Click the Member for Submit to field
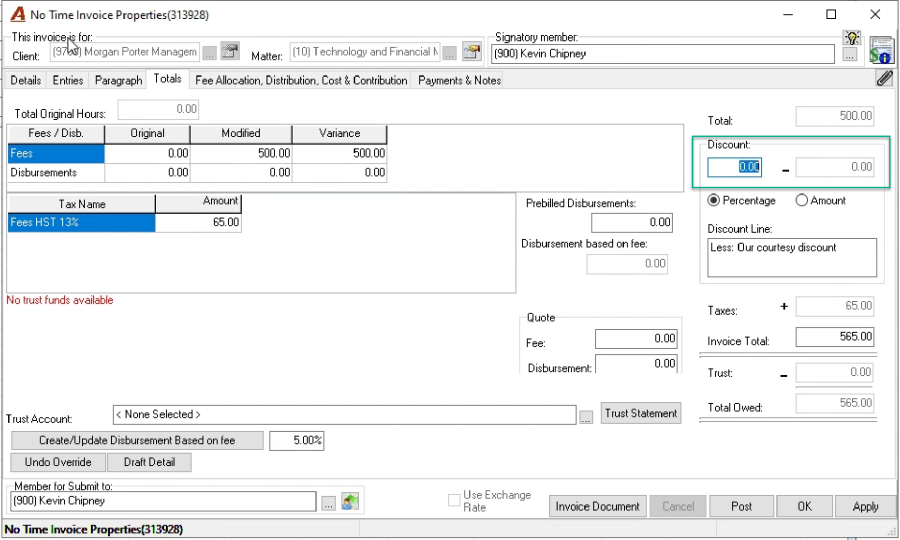The width and height of the screenshot is (900, 540). coord(163,501)
